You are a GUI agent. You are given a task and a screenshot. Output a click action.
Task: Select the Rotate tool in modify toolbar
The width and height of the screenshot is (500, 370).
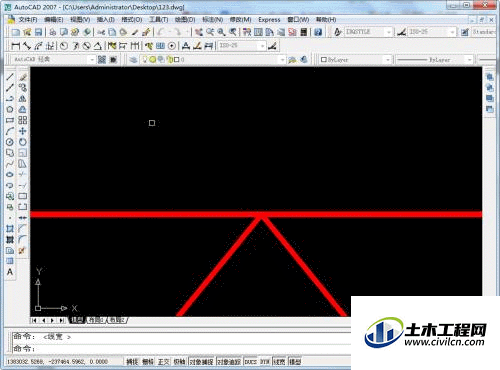point(23,142)
